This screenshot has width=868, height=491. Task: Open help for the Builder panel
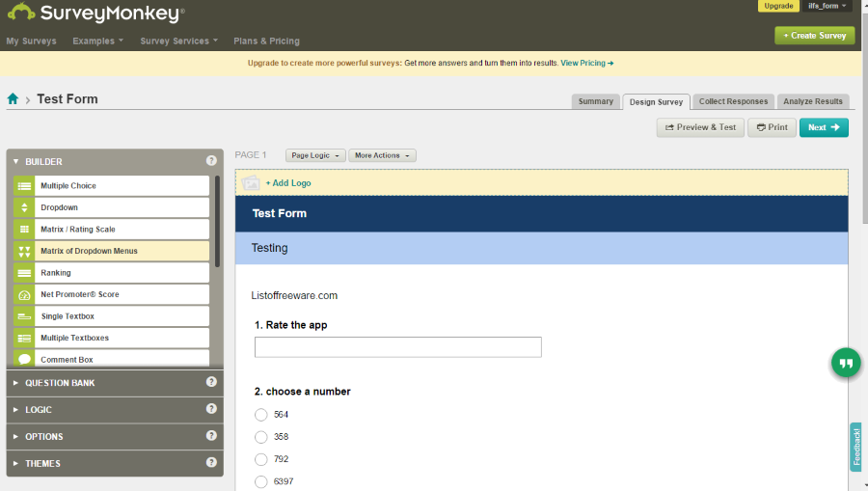tap(211, 160)
